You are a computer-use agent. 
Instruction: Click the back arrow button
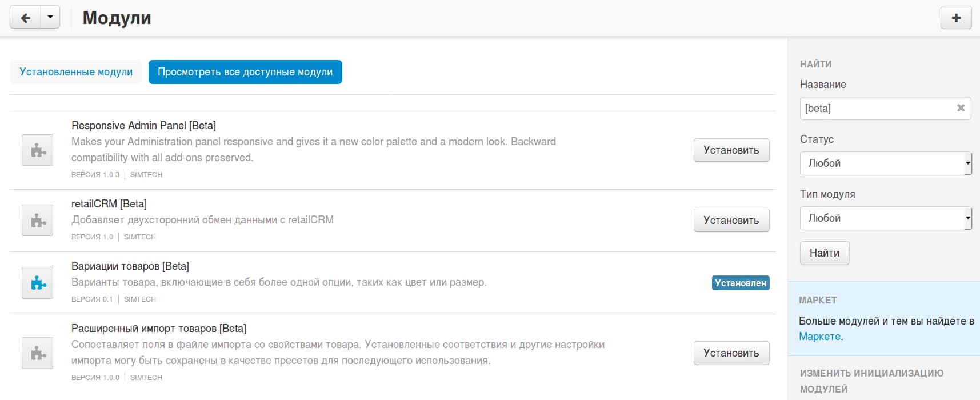(25, 18)
